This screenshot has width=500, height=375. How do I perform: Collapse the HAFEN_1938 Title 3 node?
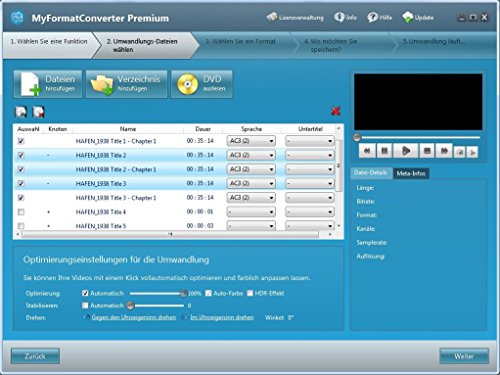[48, 184]
